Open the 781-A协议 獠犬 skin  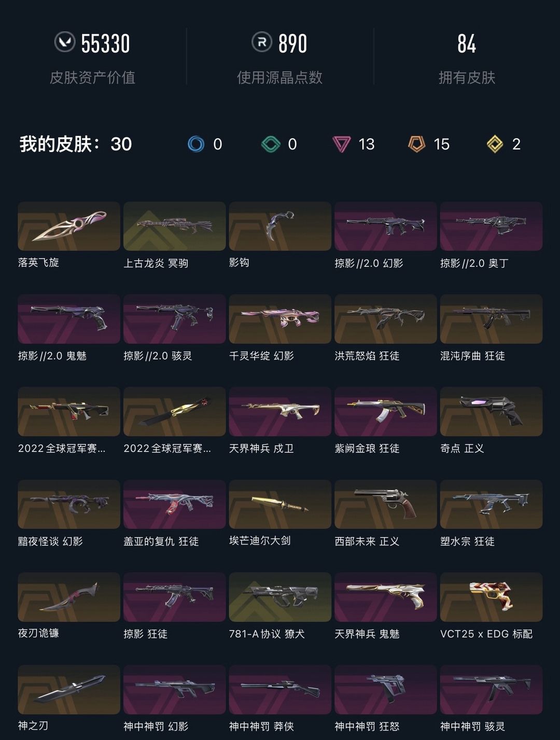[280, 597]
